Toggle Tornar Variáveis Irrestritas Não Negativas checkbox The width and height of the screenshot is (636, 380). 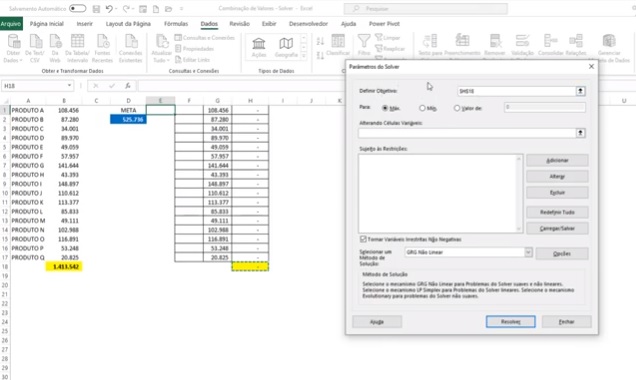(363, 239)
